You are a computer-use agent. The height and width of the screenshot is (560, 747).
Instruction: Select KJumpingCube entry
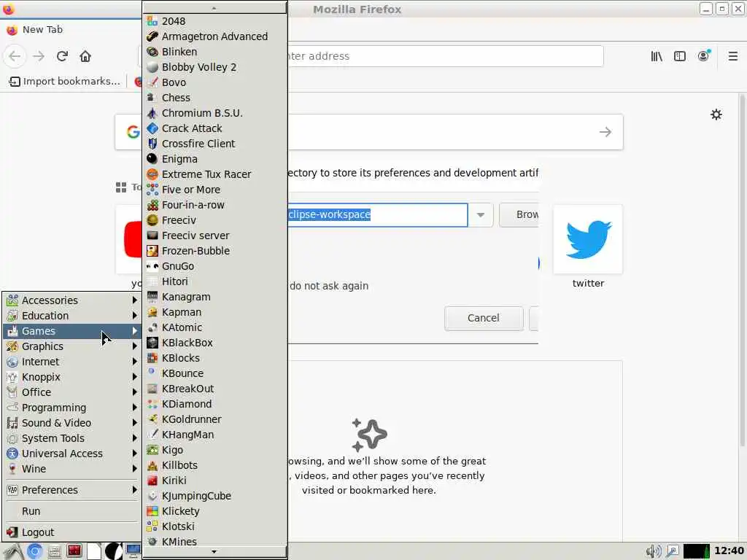(215, 496)
